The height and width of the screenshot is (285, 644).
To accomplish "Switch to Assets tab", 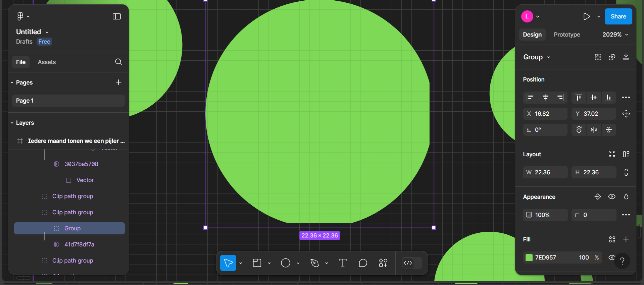I will [47, 62].
